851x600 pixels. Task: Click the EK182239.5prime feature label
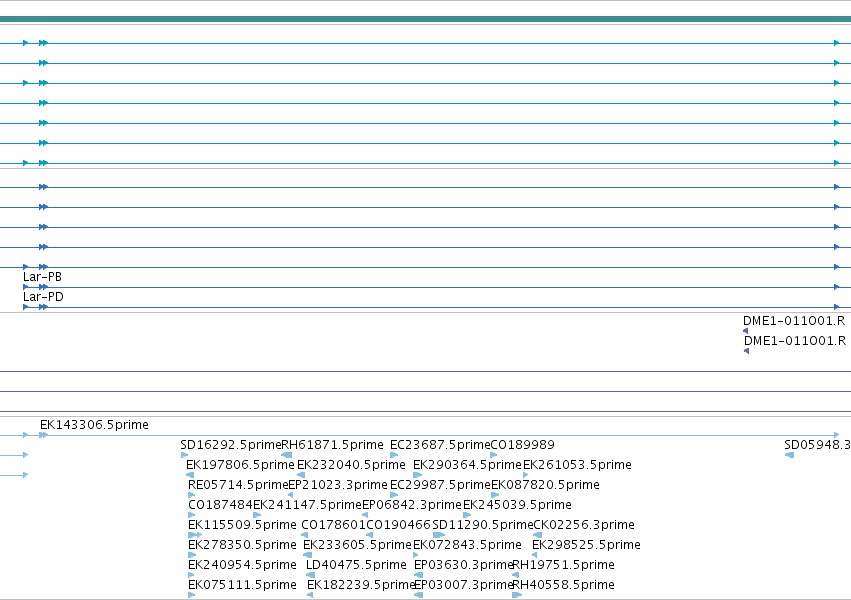point(360,585)
